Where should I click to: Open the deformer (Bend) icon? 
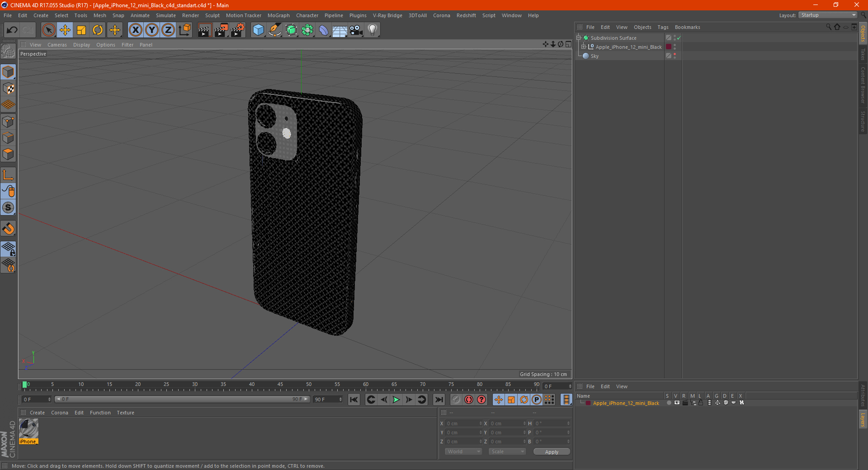pos(324,30)
